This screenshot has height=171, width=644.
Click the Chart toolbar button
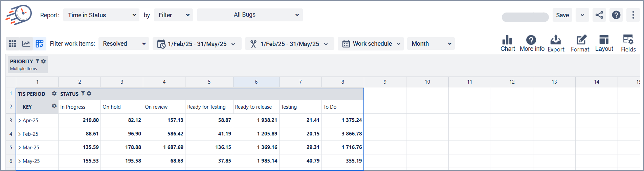(x=508, y=43)
